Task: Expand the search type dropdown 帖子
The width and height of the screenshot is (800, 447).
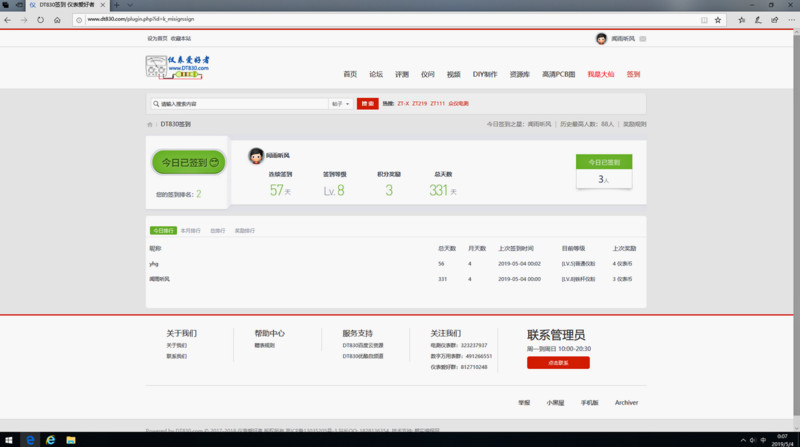Action: [340, 103]
